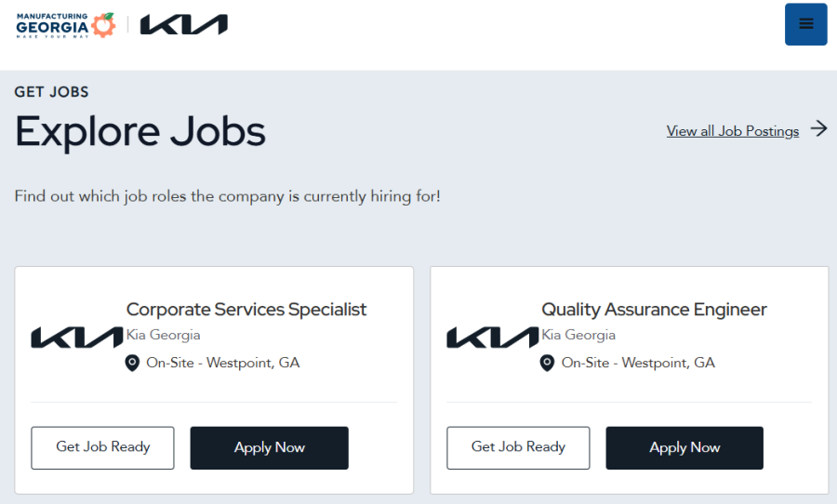This screenshot has width=837, height=504.
Task: Click Kia Georgia under Quality Assurance Engineer
Action: [x=578, y=335]
